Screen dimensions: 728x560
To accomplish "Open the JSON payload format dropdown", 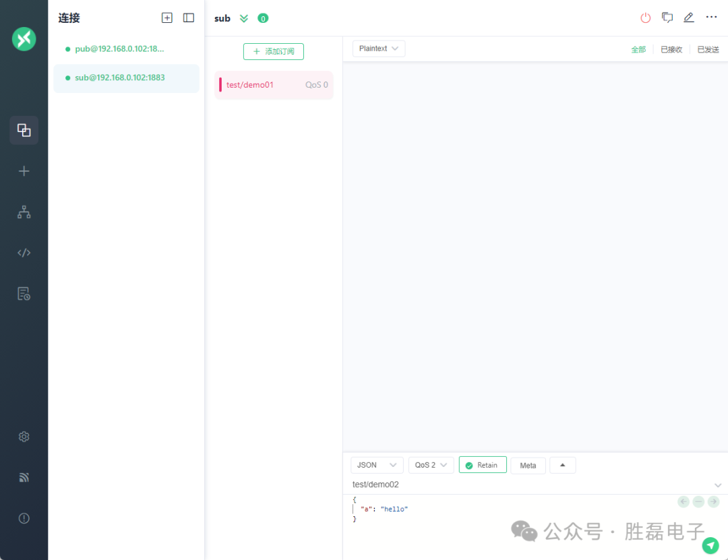I will click(x=377, y=465).
